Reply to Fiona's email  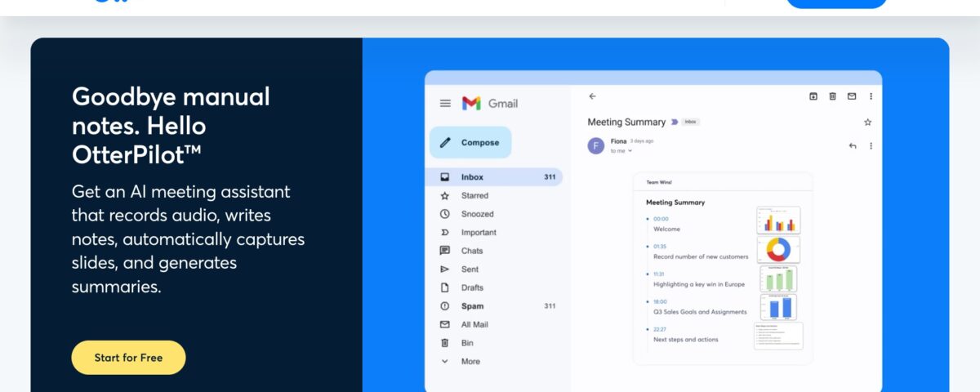[853, 146]
